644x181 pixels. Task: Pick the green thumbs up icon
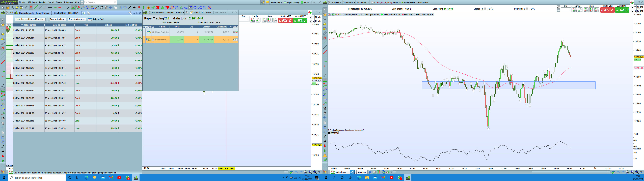tap(163, 8)
